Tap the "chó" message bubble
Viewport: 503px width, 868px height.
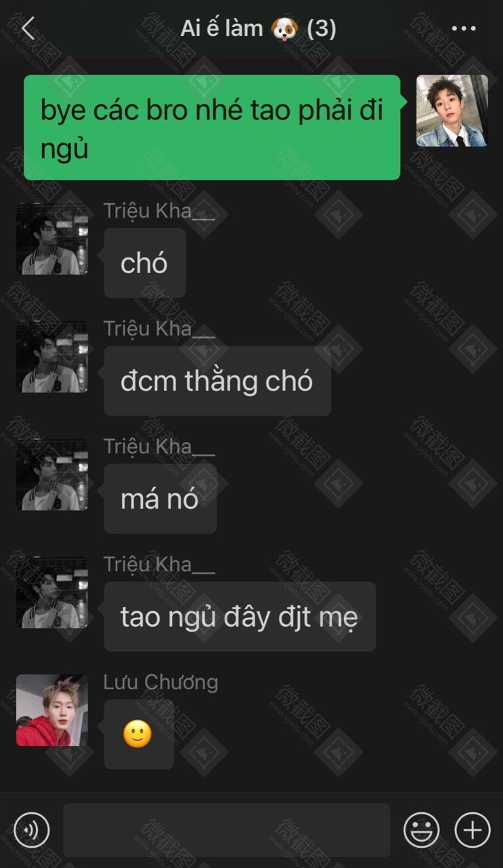pos(145,263)
